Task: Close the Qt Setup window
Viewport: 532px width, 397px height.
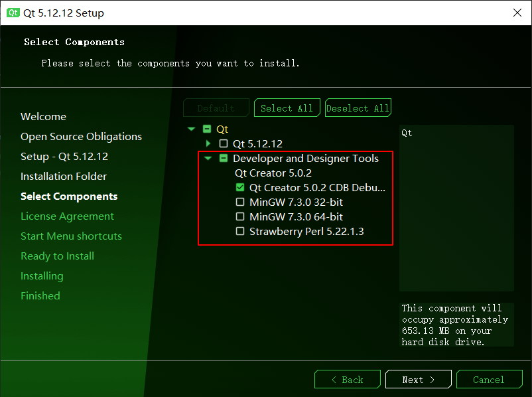Action: point(517,13)
